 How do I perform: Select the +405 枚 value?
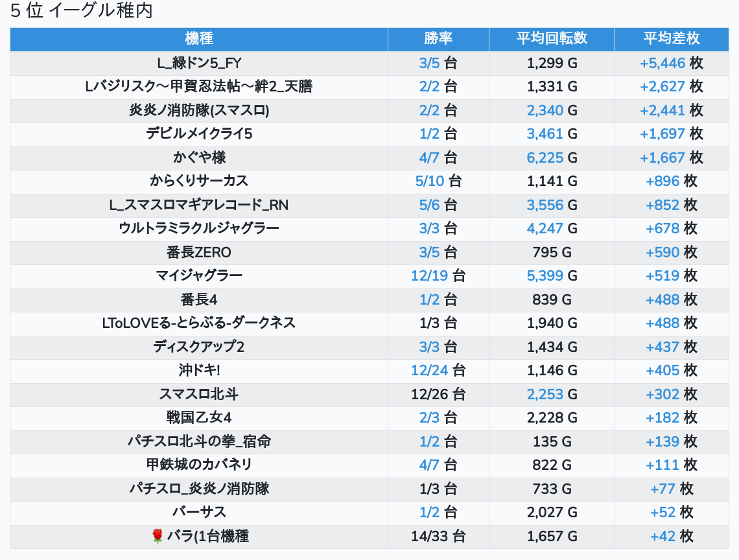(672, 371)
